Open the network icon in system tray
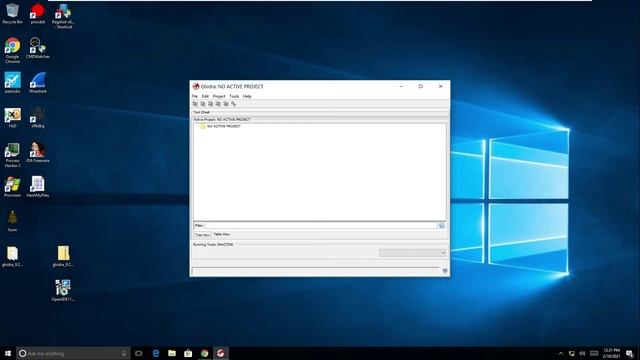Viewport: 640px width, 360px height. click(572, 353)
